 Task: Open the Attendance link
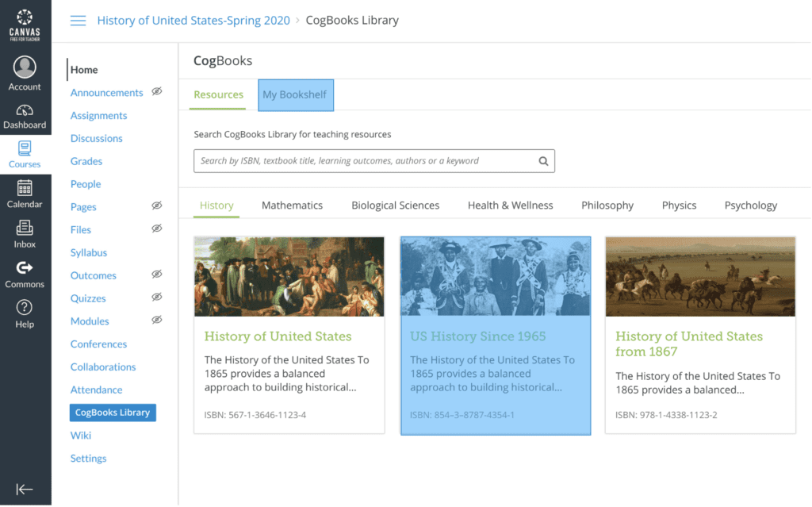pos(96,390)
